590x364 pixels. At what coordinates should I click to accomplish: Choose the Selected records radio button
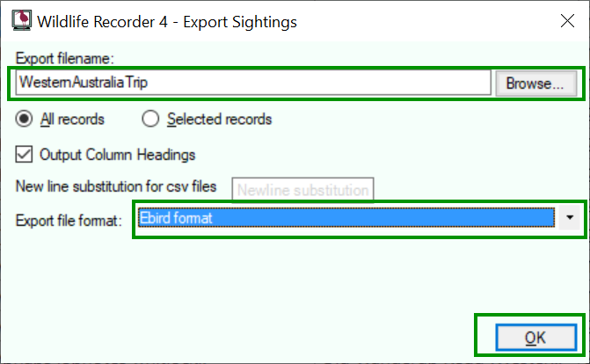pyautogui.click(x=150, y=119)
